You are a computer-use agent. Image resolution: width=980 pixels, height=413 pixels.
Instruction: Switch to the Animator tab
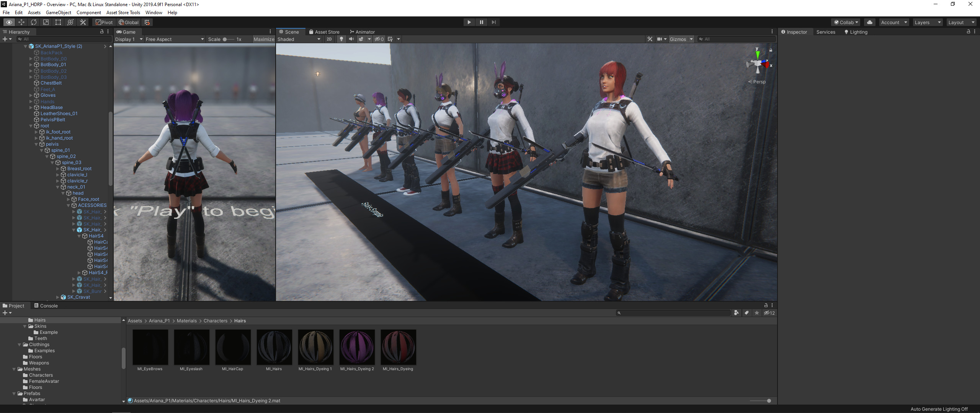[x=362, y=32]
